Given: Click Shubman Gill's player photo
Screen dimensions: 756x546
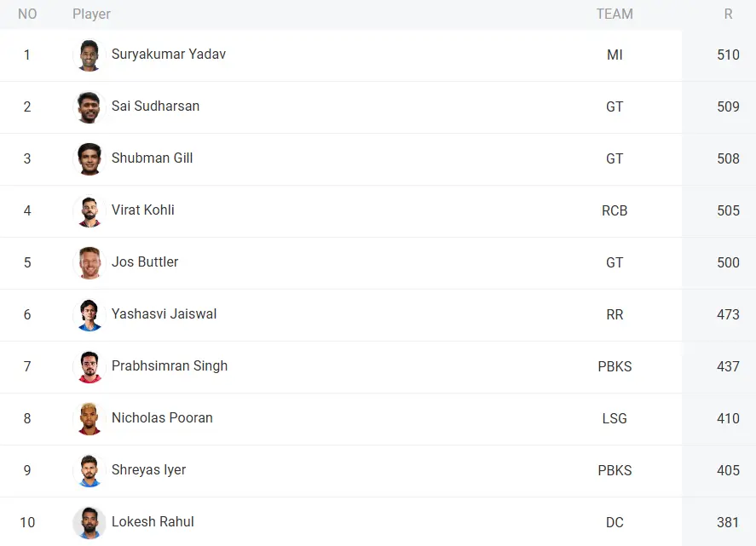Looking at the screenshot, I should (x=89, y=158).
